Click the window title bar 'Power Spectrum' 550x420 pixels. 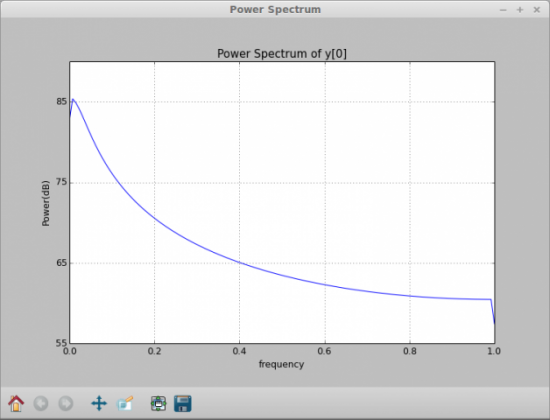(275, 9)
